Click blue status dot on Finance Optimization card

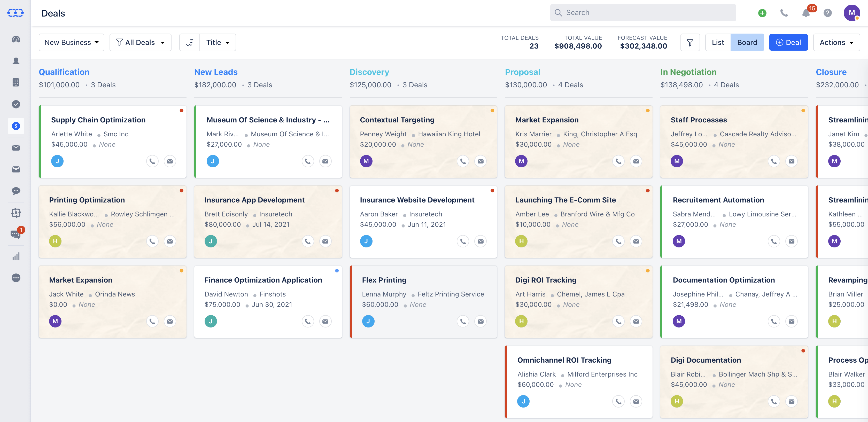point(337,271)
